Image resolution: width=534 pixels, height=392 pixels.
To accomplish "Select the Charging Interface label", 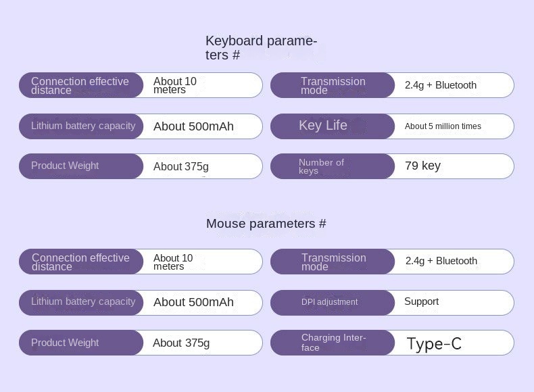I will pos(333,343).
